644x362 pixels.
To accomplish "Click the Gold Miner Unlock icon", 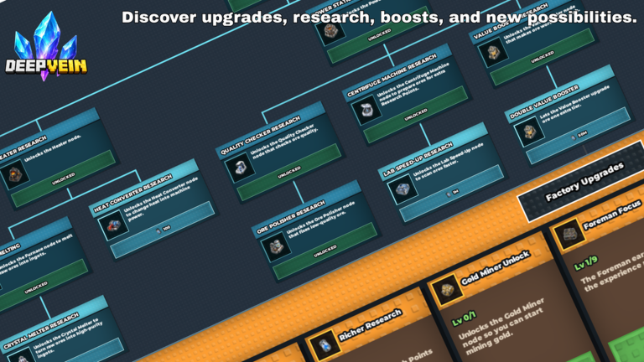I will click(x=446, y=290).
